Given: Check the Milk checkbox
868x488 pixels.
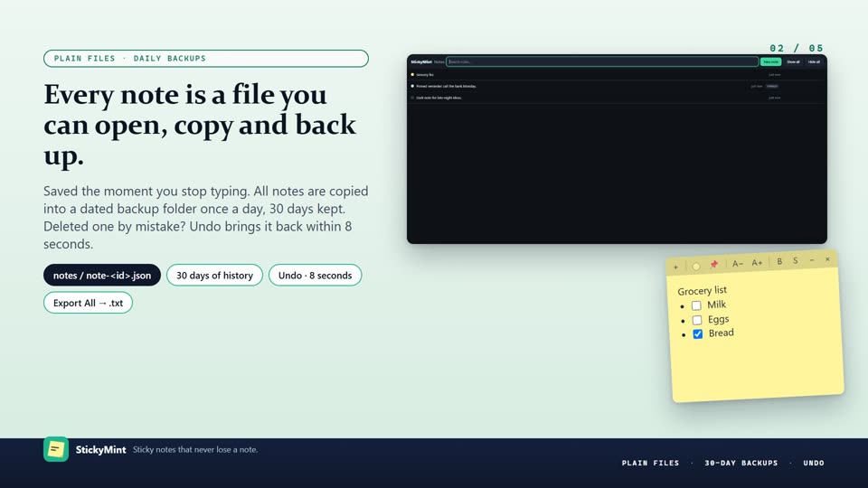Looking at the screenshot, I should pos(696,305).
